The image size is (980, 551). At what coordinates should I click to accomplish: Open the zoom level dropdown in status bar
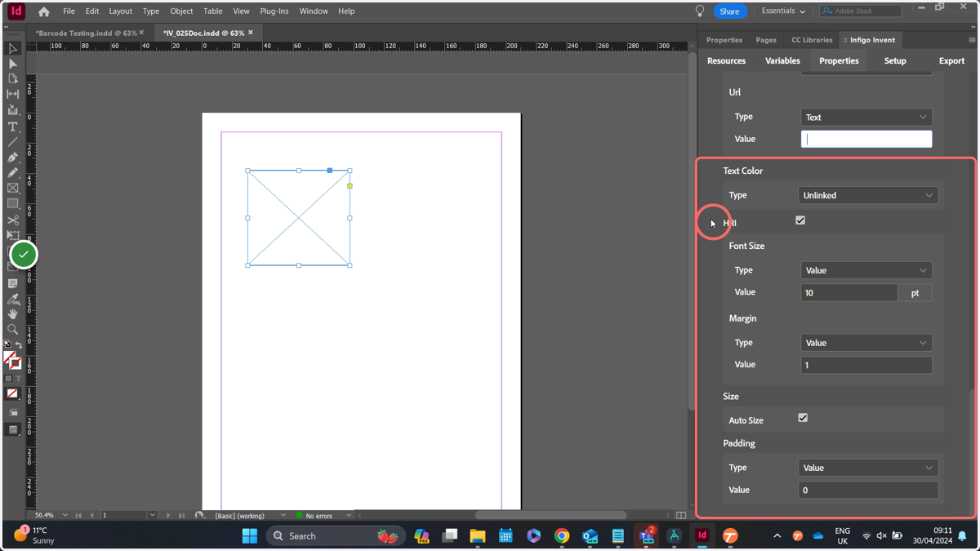coord(65,515)
